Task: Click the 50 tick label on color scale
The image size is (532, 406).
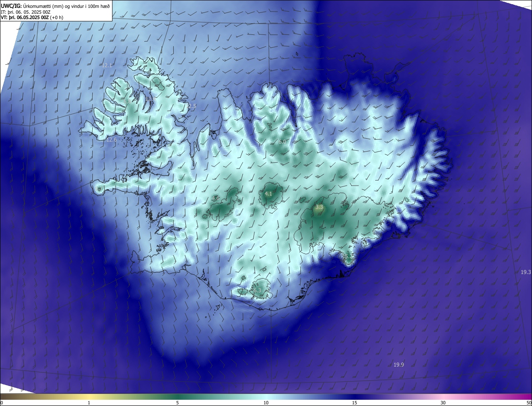Action: (529, 403)
